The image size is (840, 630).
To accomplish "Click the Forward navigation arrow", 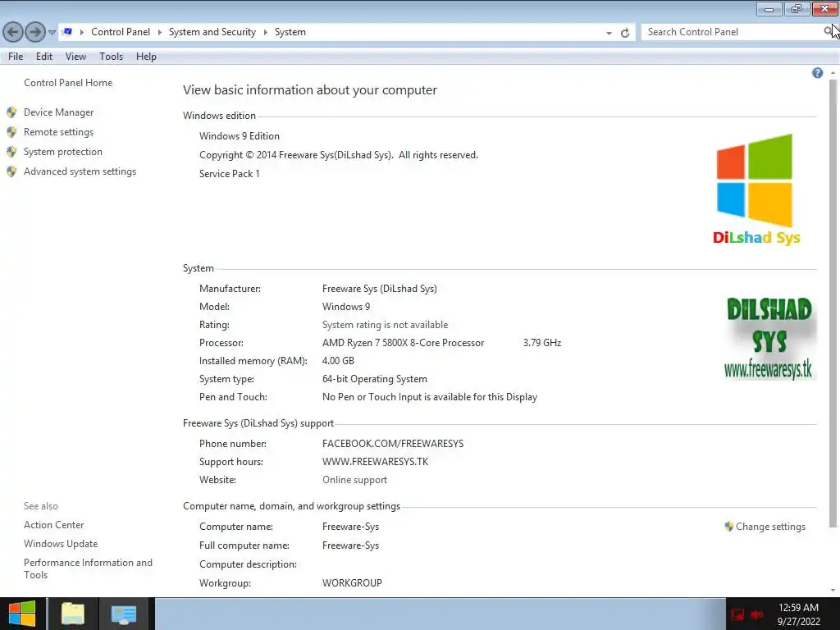I will pyautogui.click(x=35, y=32).
